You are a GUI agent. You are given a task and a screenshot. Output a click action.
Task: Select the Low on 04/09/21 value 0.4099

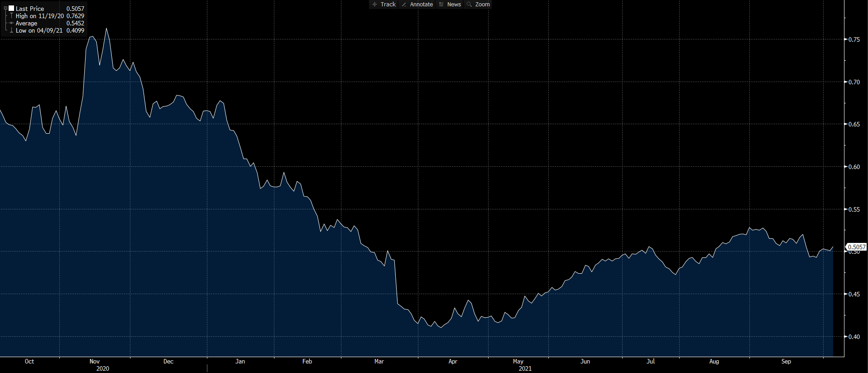[75, 30]
